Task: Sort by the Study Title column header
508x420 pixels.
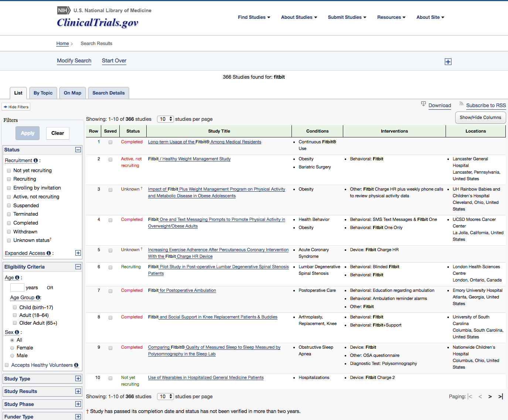Action: pyautogui.click(x=219, y=131)
